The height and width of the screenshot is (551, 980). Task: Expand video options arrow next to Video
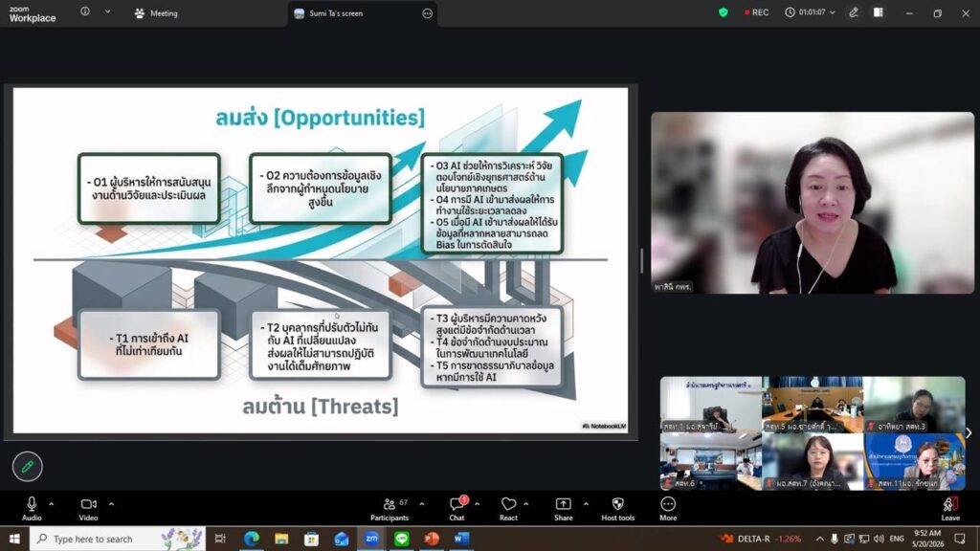pyautogui.click(x=111, y=503)
